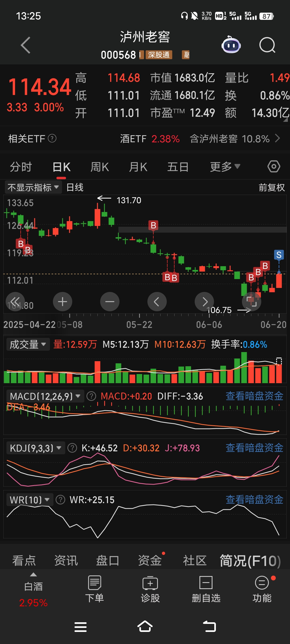Open 查看暗盘资金 link in WR row
The image size is (290, 644).
tap(255, 500)
